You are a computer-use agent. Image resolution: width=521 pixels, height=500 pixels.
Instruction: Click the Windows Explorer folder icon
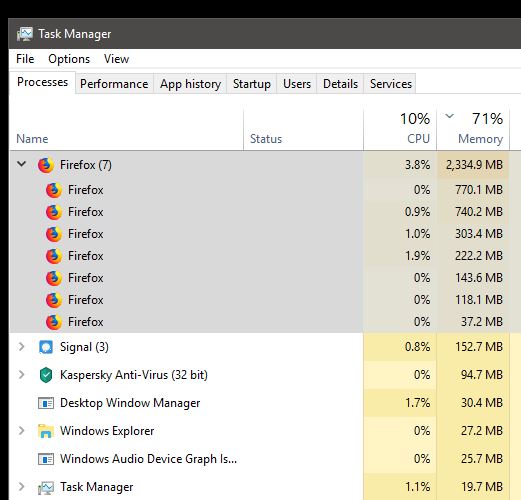click(46, 431)
